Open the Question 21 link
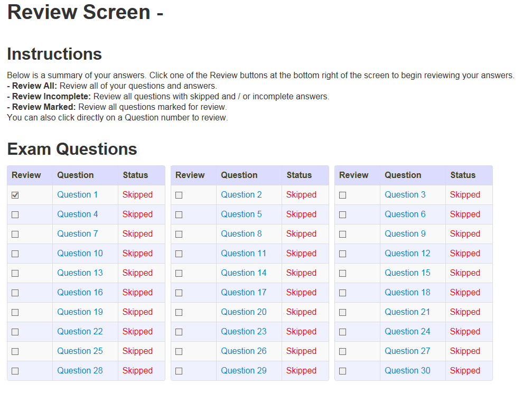 pos(407,312)
